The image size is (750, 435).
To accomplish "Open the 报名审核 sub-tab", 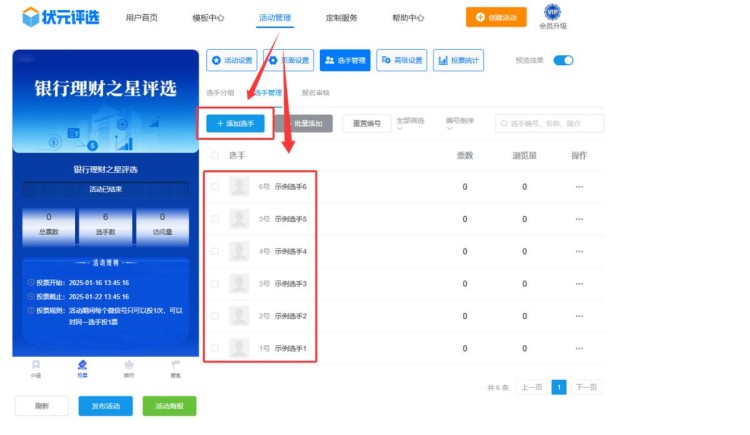I will click(315, 92).
